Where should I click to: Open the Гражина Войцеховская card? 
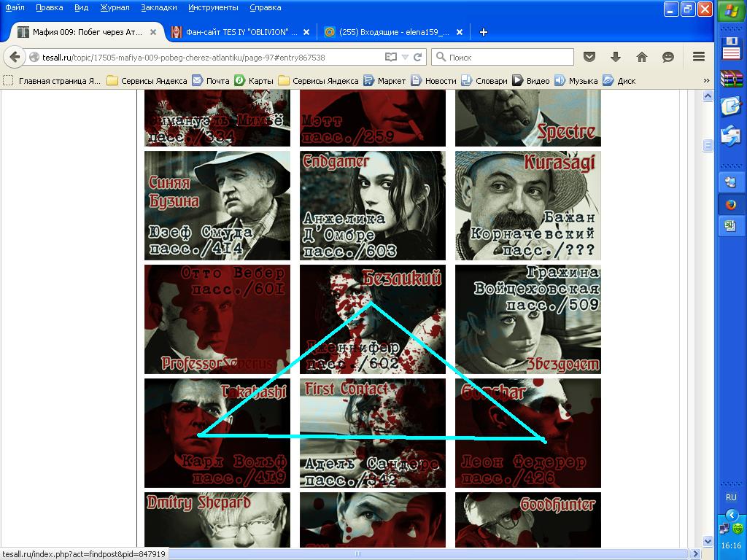(528, 319)
